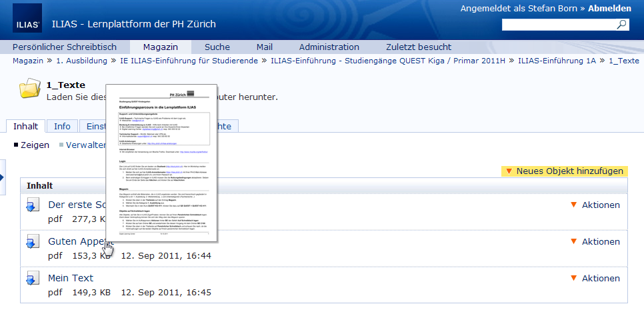Click the Abmelden logout link

[609, 9]
